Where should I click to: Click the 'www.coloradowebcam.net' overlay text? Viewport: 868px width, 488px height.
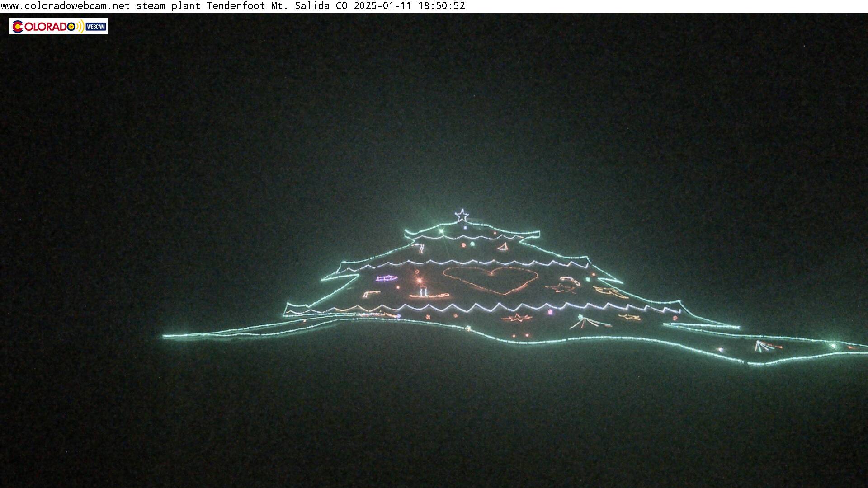click(66, 6)
